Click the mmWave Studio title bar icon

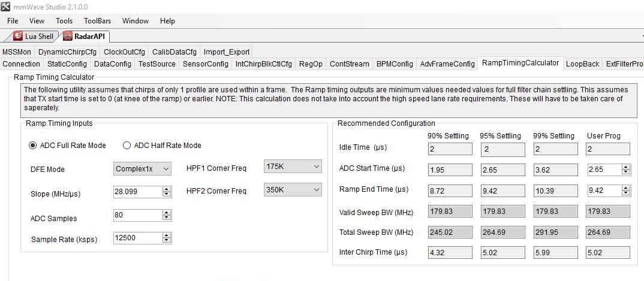coord(5,7)
